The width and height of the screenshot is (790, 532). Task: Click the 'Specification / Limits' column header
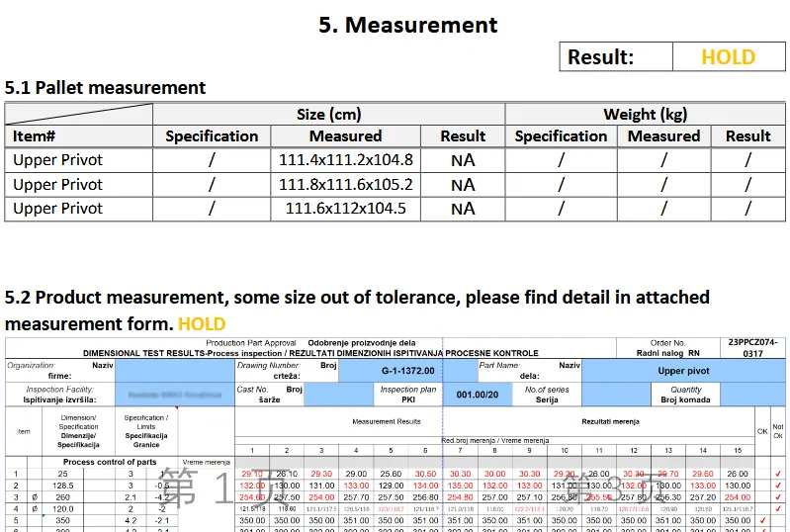click(146, 431)
